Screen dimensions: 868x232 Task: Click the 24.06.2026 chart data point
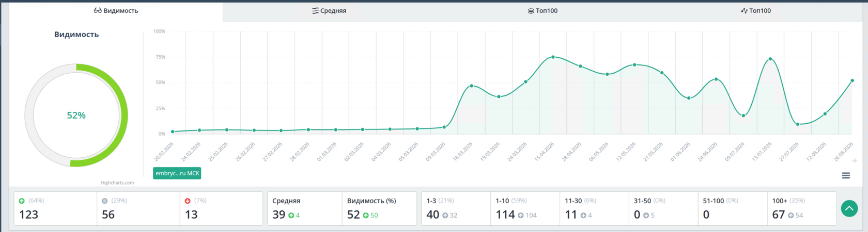coord(716,79)
